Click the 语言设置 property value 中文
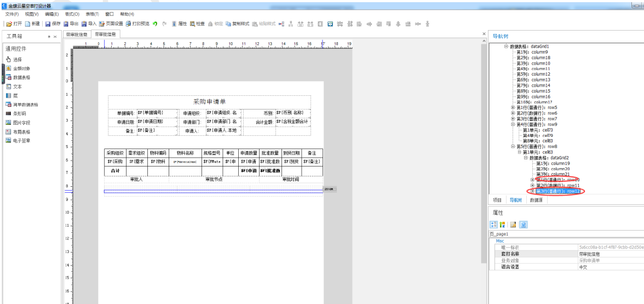 click(x=583, y=267)
